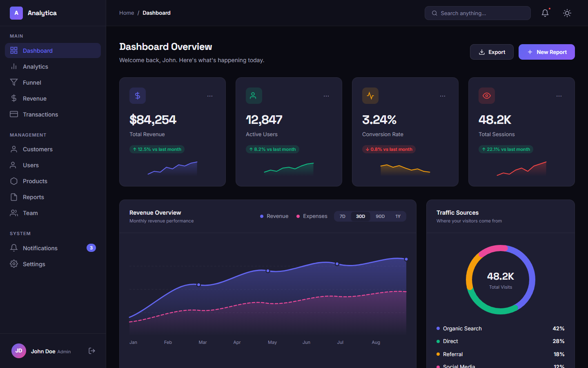
Task: Open the notifications bell in the header
Action: pos(545,13)
